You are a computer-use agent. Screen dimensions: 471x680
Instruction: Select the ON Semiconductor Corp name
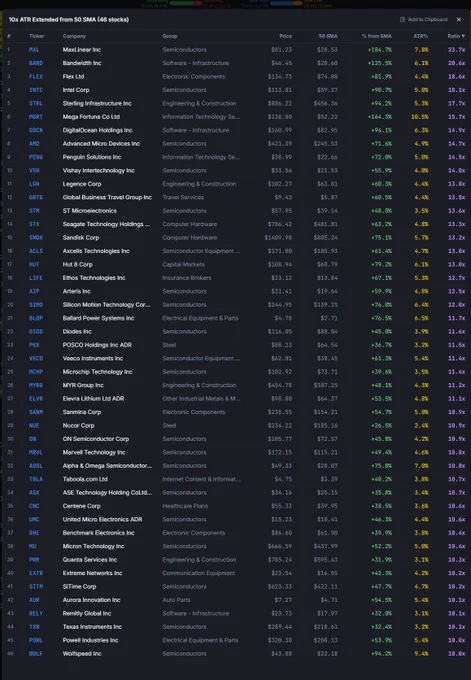[x=95, y=439]
